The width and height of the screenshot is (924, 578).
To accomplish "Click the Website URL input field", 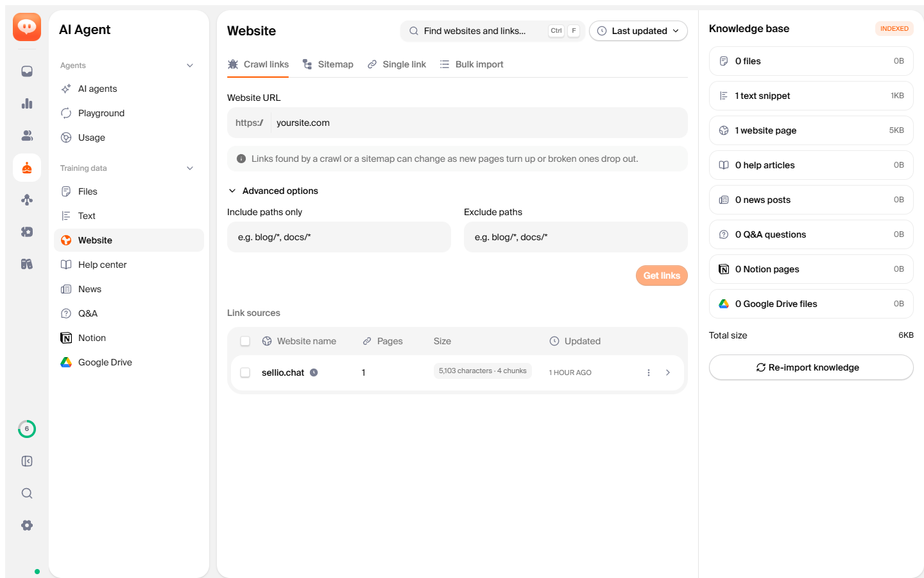I will click(x=458, y=123).
